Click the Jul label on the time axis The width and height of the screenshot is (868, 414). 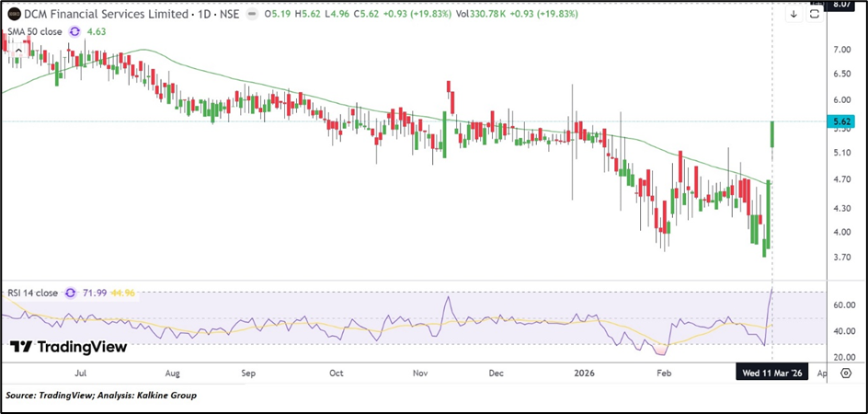point(81,374)
